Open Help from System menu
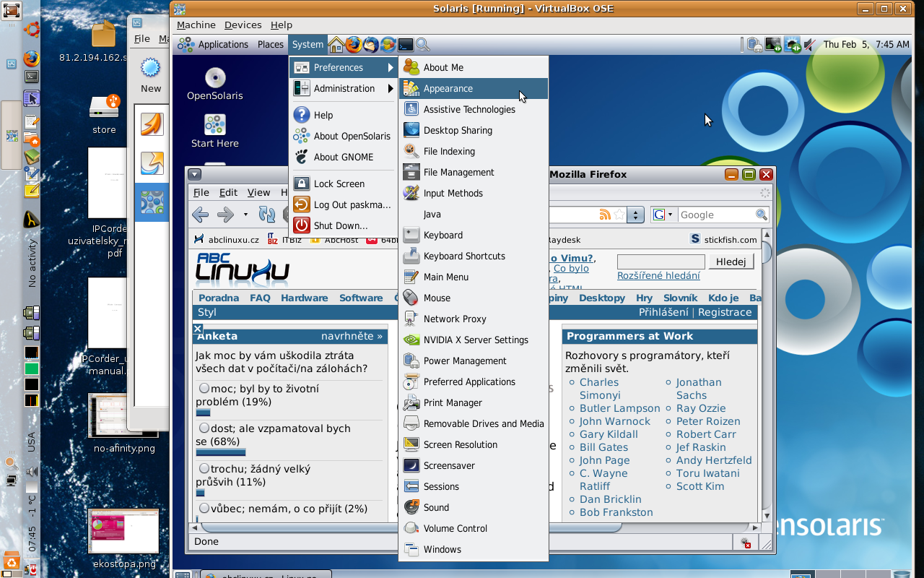 pos(344,115)
